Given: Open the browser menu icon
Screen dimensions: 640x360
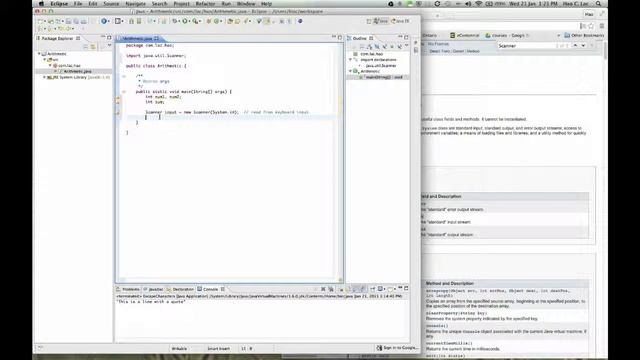Looking at the screenshot, I should (602, 26).
